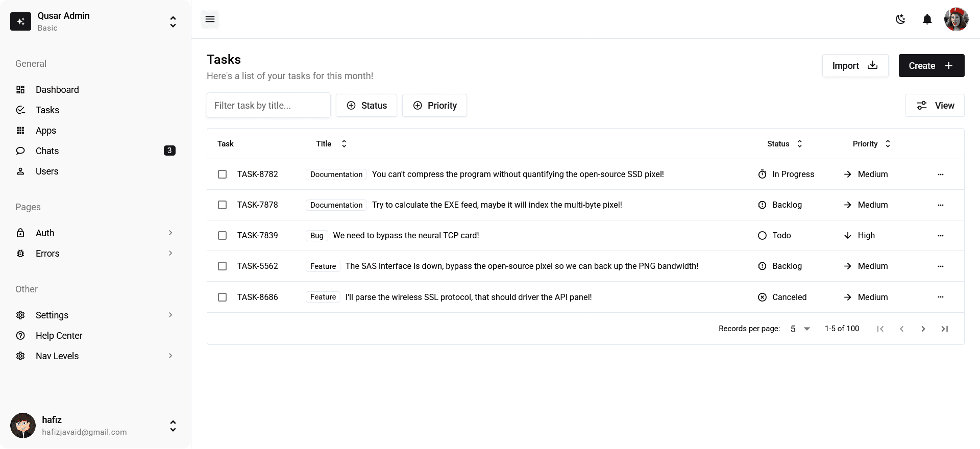Select checkbox for TASK-7878
The image size is (980, 449).
coord(223,205)
